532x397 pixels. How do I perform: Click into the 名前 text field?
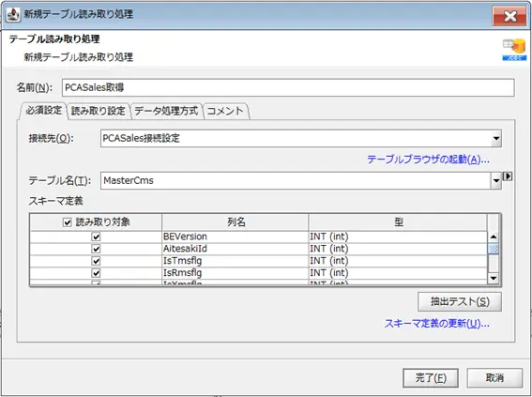[x=288, y=88]
